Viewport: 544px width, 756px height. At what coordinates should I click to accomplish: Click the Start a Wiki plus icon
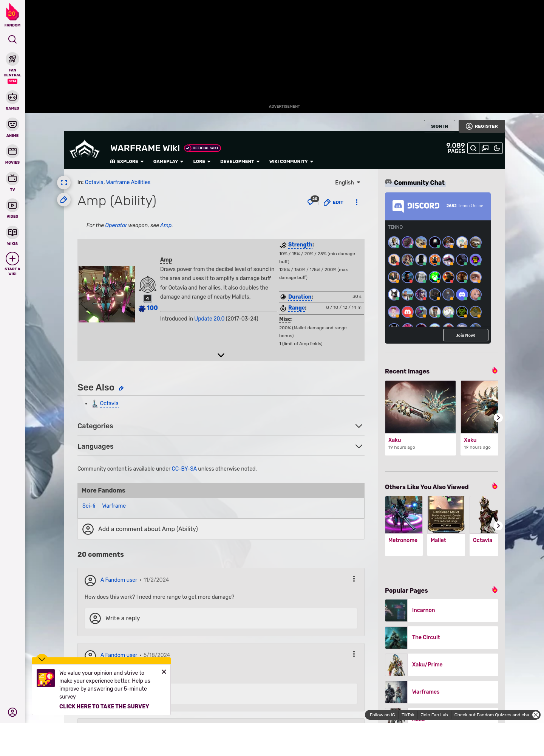coord(12,259)
